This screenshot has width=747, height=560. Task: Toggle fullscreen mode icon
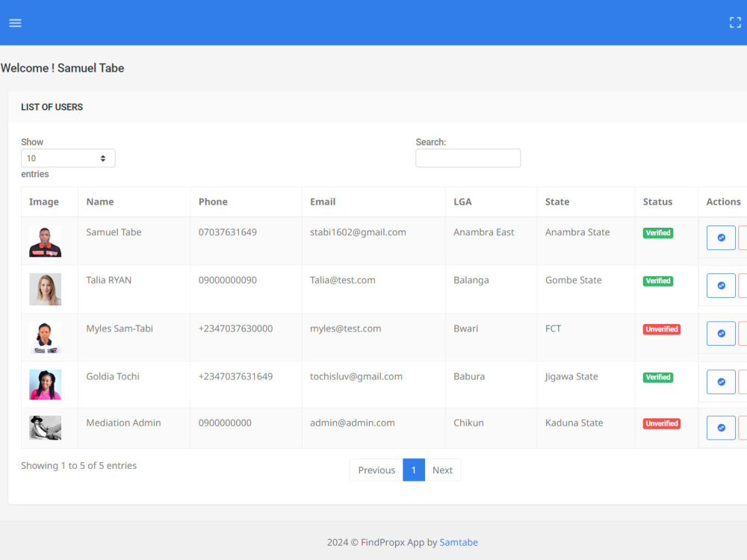[735, 22]
